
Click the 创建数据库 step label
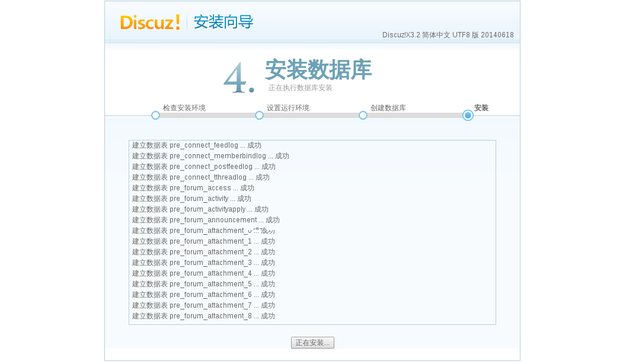click(388, 108)
